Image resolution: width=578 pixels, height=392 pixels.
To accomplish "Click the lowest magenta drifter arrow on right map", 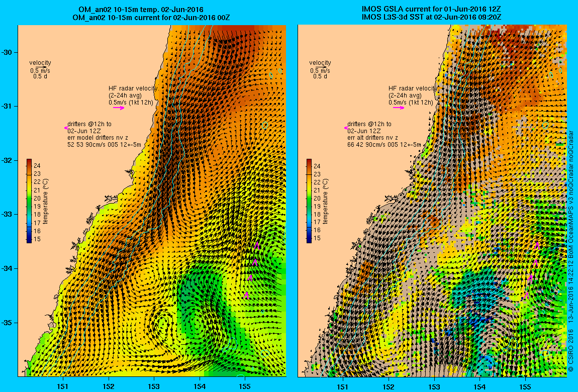I will point(526,295).
